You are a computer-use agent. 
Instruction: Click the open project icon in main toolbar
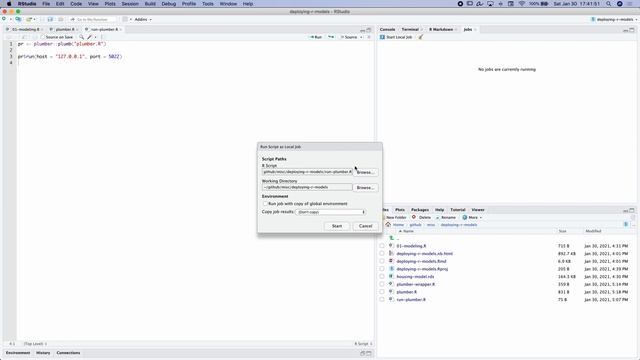(x=18, y=19)
